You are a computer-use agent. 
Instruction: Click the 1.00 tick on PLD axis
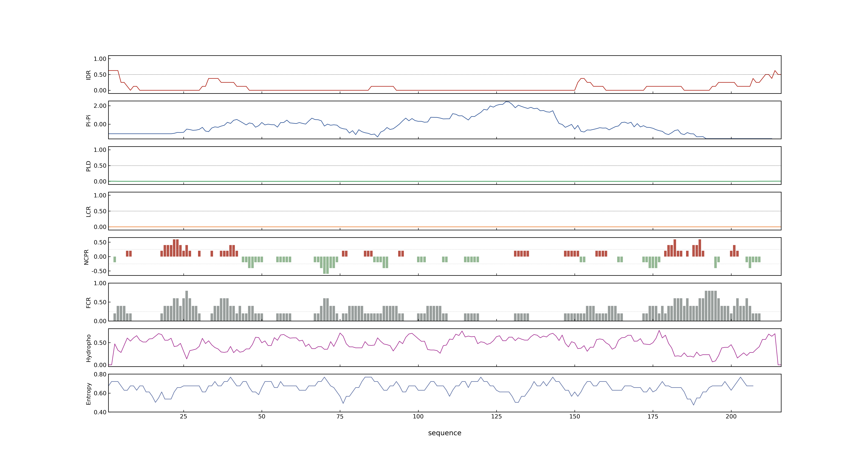pyautogui.click(x=100, y=150)
